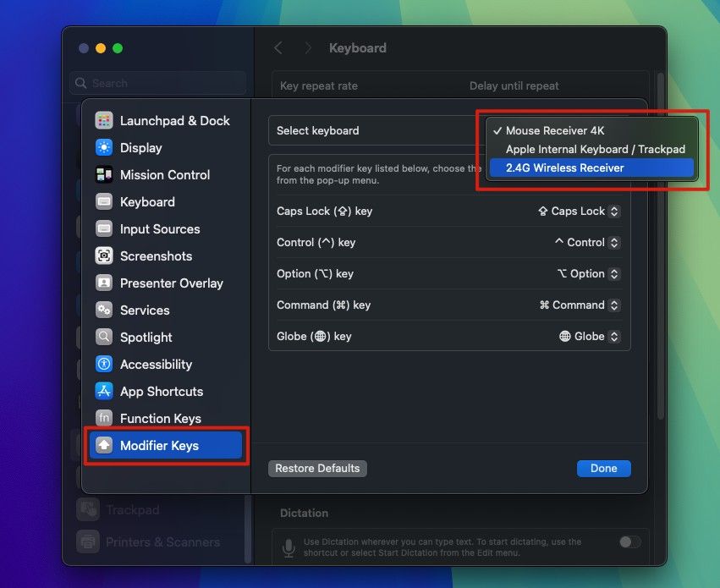Select Spotlight in the list
This screenshot has height=588, width=720.
166,338
